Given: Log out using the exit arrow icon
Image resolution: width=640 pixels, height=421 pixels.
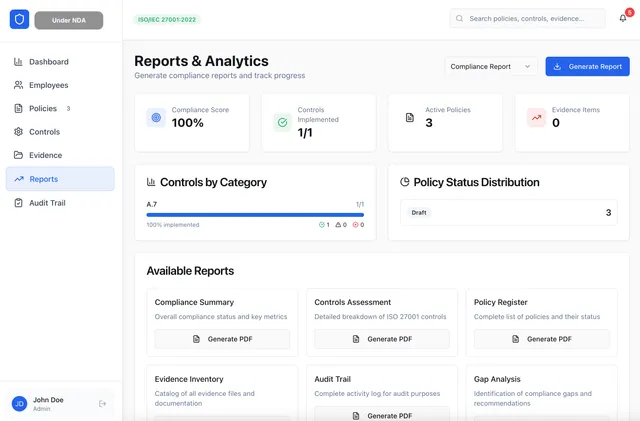Looking at the screenshot, I should pos(102,403).
